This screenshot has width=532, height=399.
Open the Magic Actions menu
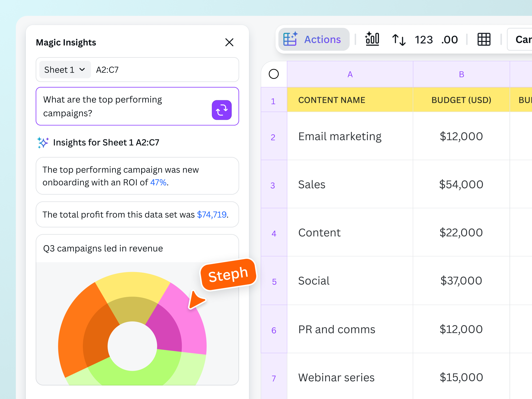pos(314,39)
